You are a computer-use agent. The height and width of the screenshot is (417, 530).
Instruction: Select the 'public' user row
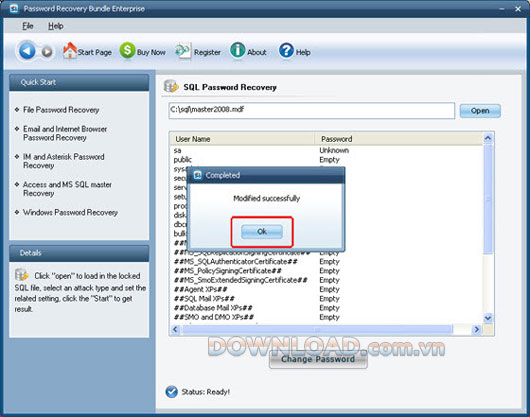coord(327,160)
